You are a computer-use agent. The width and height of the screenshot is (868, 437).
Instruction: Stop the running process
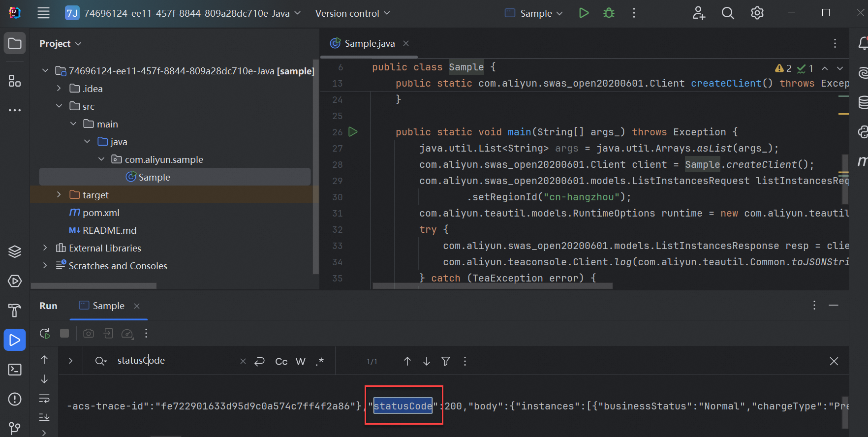point(64,334)
